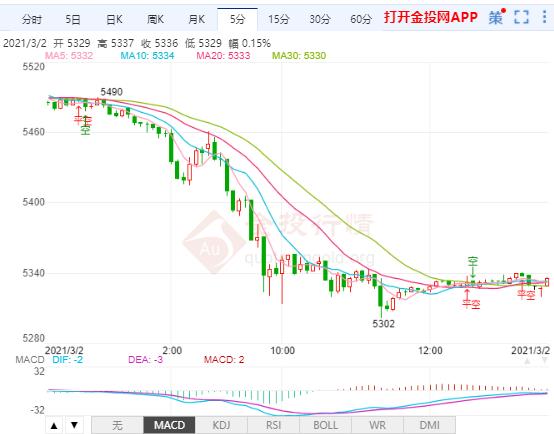Click the MA10: 5334 legend label

pos(147,55)
